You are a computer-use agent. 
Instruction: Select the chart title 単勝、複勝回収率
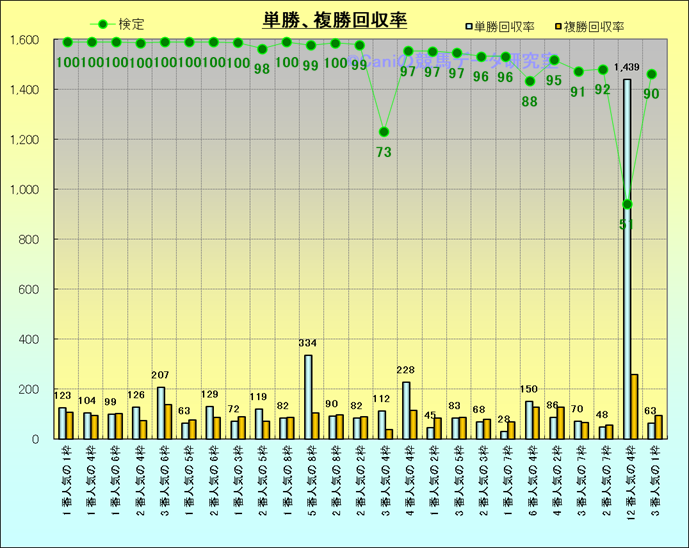pos(334,20)
